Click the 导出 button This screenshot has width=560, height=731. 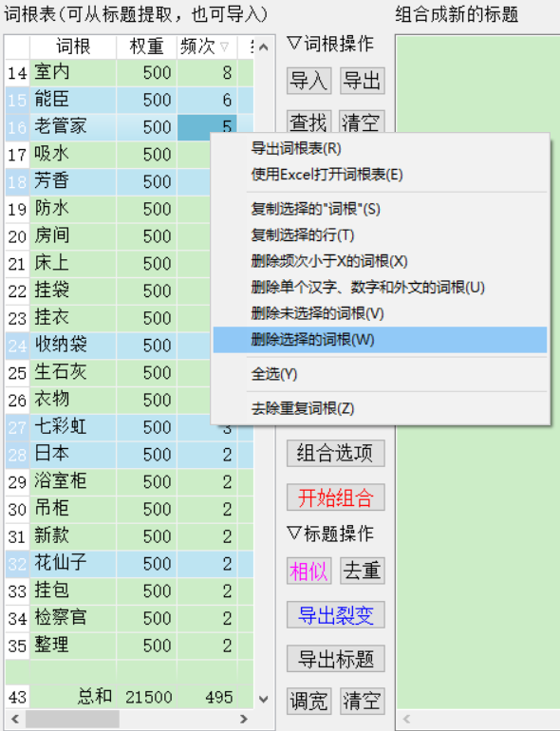pyautogui.click(x=363, y=81)
